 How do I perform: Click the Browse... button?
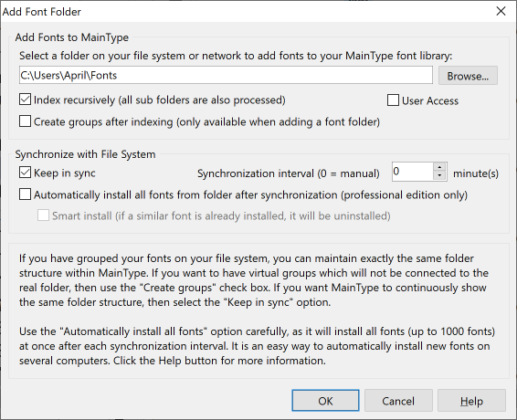click(468, 76)
